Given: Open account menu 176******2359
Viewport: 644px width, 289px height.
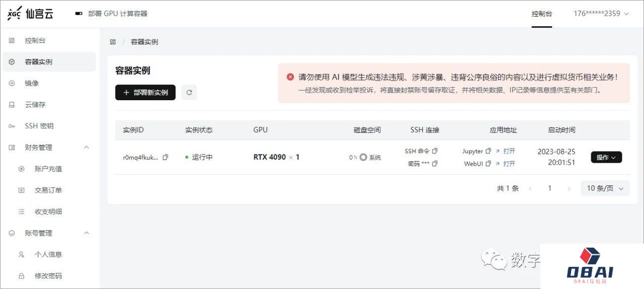Looking at the screenshot, I should coord(601,14).
